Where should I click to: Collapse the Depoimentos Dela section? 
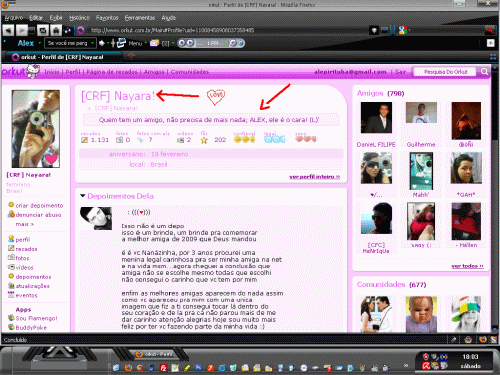pyautogui.click(x=82, y=196)
